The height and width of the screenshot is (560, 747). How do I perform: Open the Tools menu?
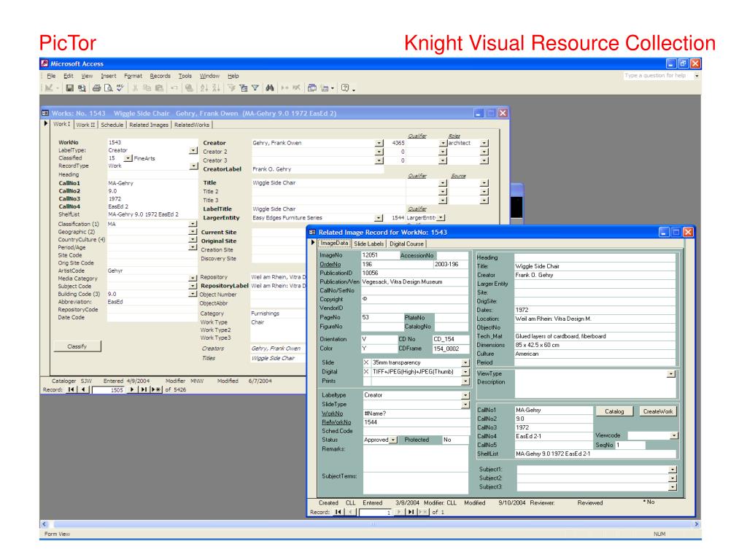(185, 76)
